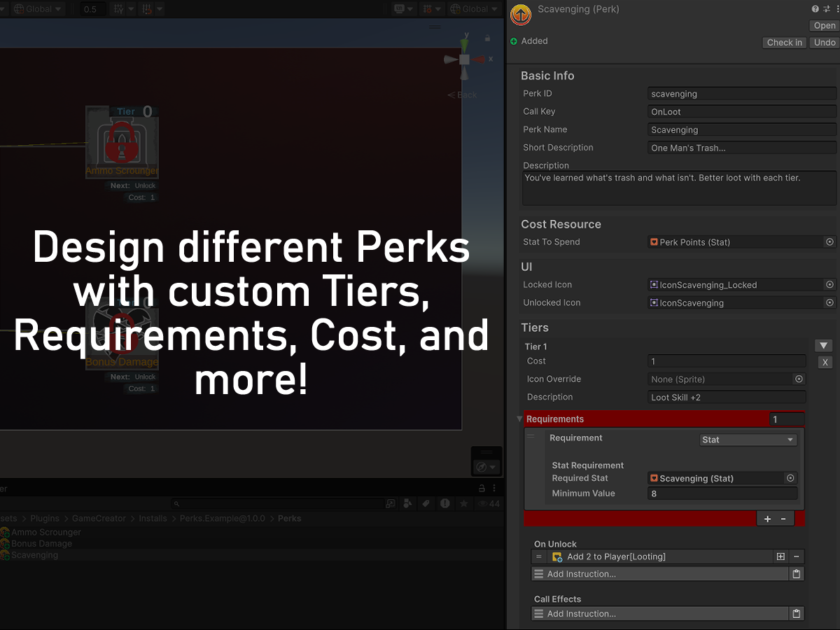Click the favorites star icon in Project panel

(463, 503)
